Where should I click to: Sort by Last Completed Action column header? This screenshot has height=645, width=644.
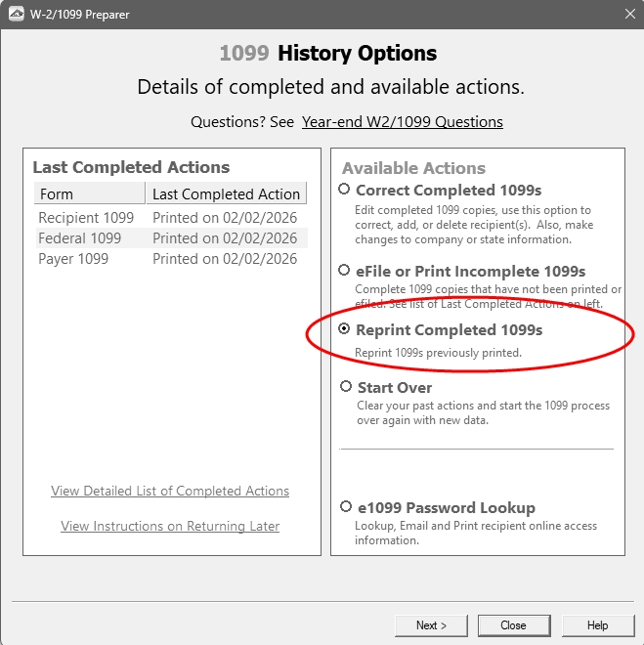click(x=226, y=193)
